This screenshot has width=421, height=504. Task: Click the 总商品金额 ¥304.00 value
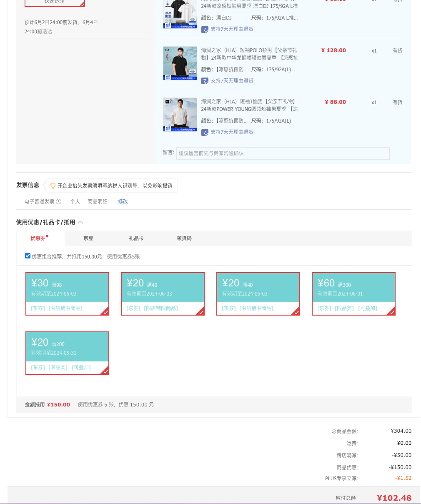pyautogui.click(x=401, y=431)
